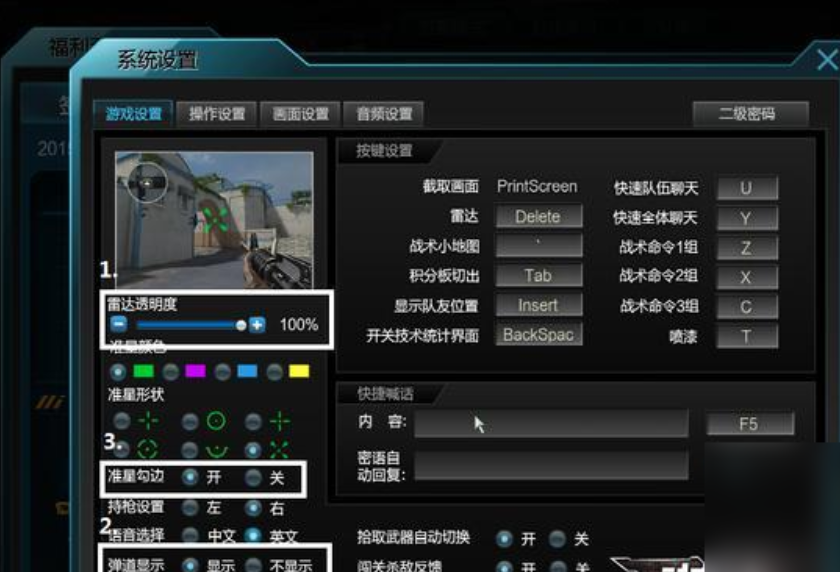This screenshot has width=840, height=572.
Task: Click the 内容 quick chat input field
Action: pos(551,424)
